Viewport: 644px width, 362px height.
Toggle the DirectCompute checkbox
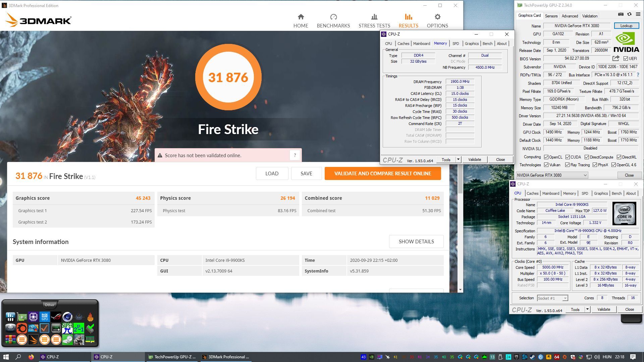tap(587, 157)
